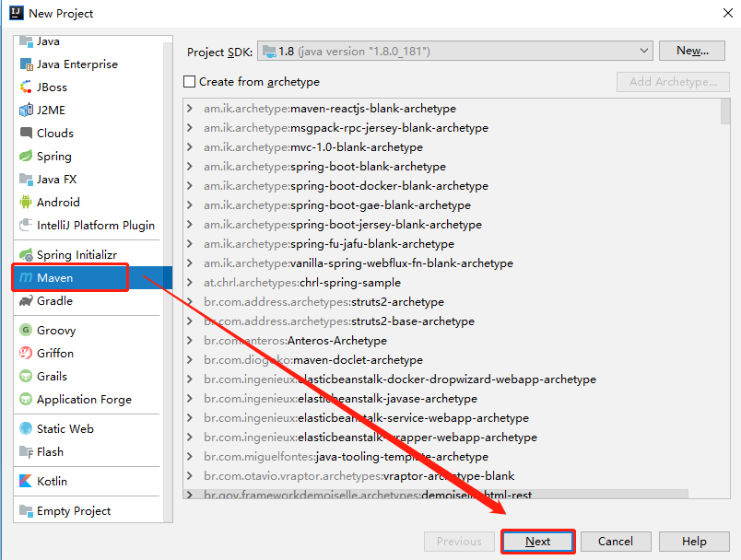Select elasticbeanstalk-docker-dropwizard-webapp-archetype row
Screen dimensions: 741x560
(452, 379)
